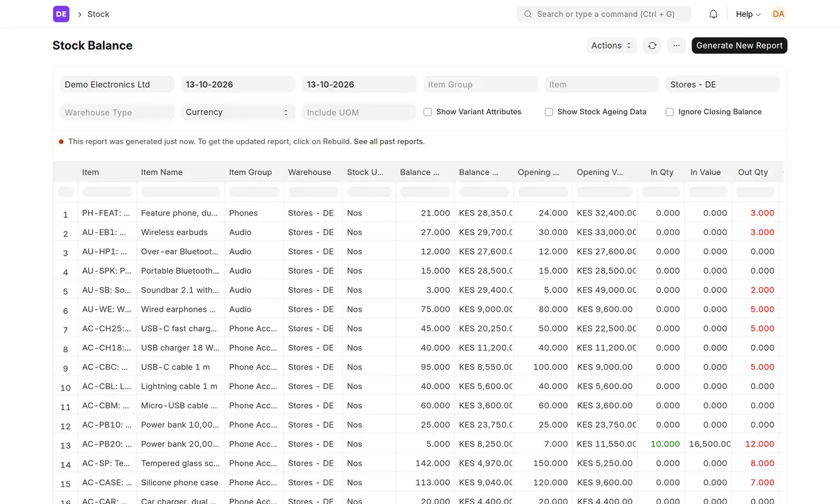The width and height of the screenshot is (840, 504).
Task: Go to Stock breadcrumb
Action: point(98,14)
